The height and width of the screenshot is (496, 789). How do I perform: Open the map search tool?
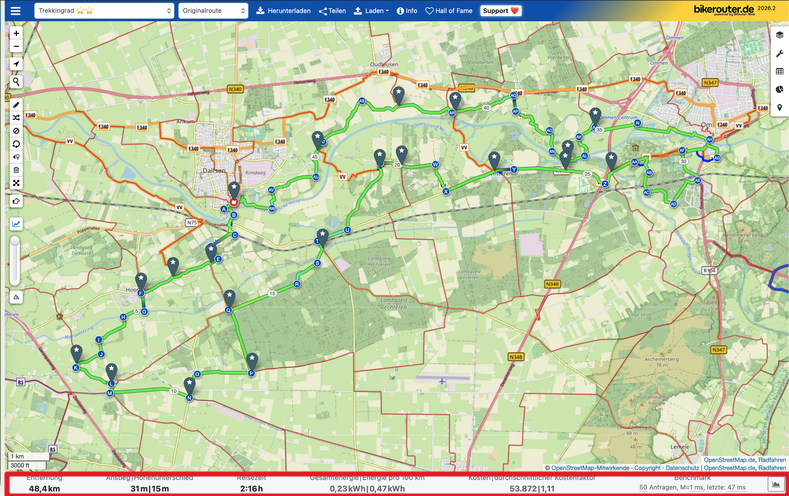tap(16, 82)
